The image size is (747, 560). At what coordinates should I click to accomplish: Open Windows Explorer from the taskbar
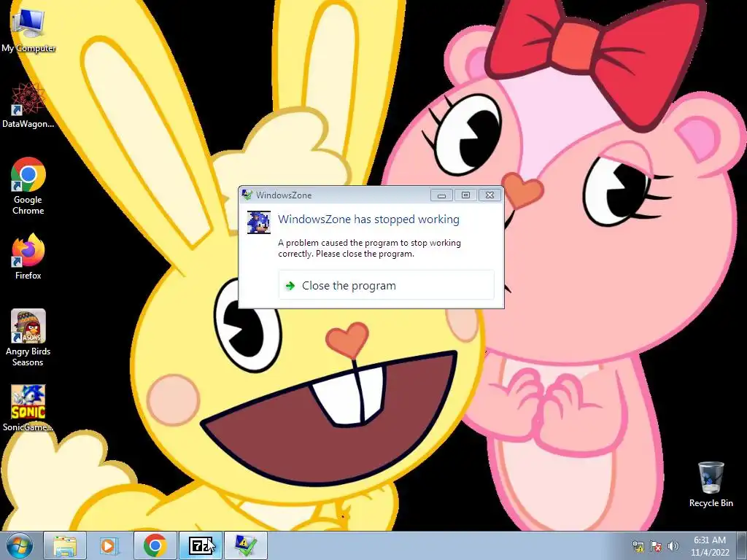65,545
